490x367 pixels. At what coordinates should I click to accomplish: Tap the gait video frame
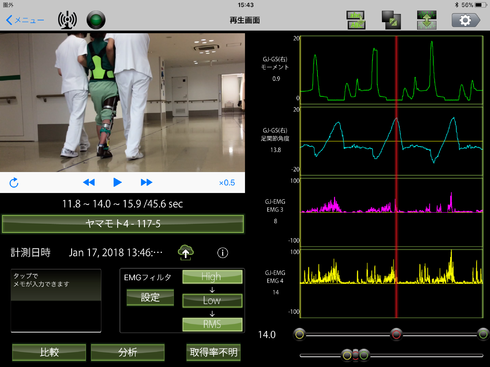point(122,102)
